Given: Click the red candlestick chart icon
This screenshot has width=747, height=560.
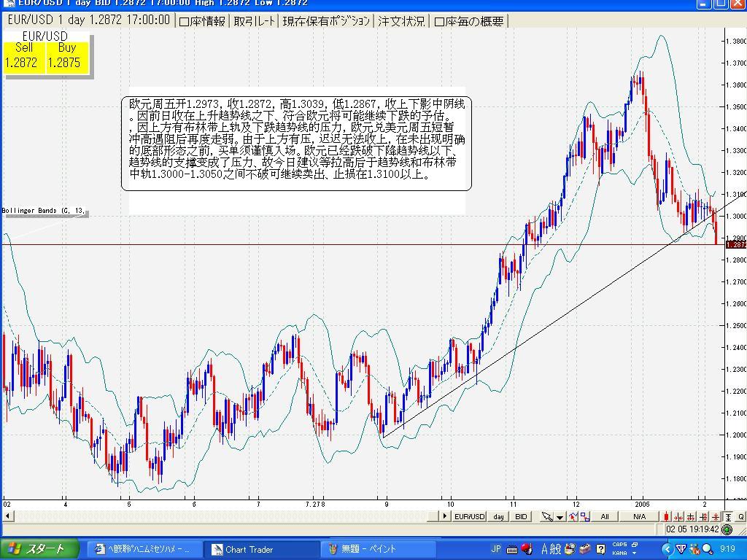Looking at the screenshot, I should [666, 516].
